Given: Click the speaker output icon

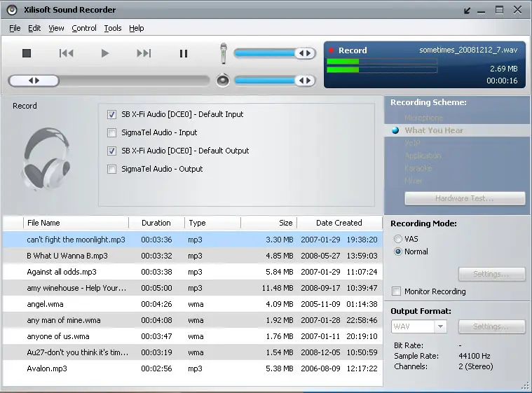Looking at the screenshot, I should pyautogui.click(x=223, y=81).
